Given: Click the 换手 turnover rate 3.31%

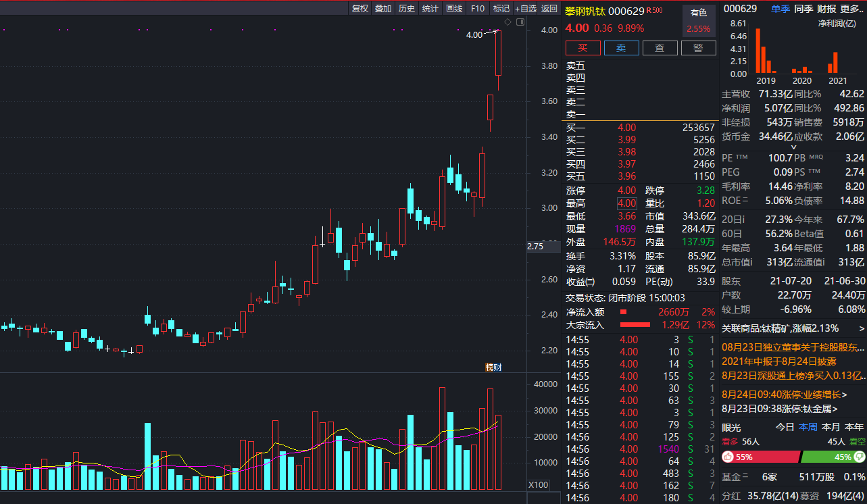Looking at the screenshot, I should click(622, 256).
